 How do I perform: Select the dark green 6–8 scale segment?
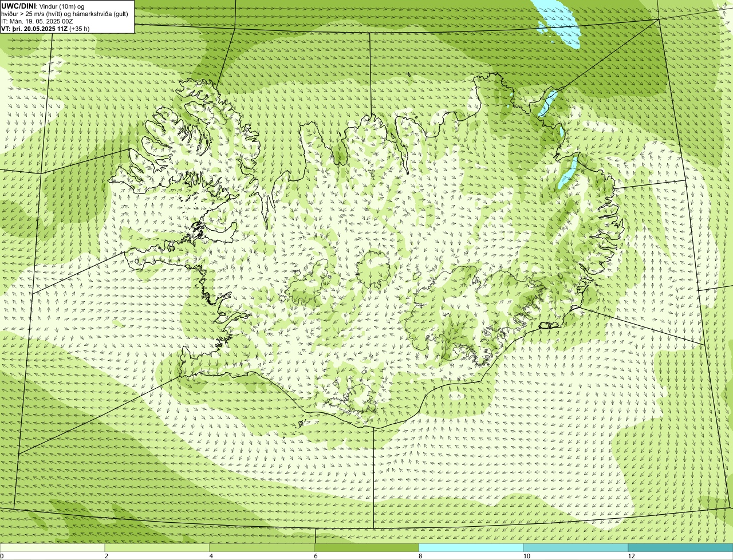366,547
